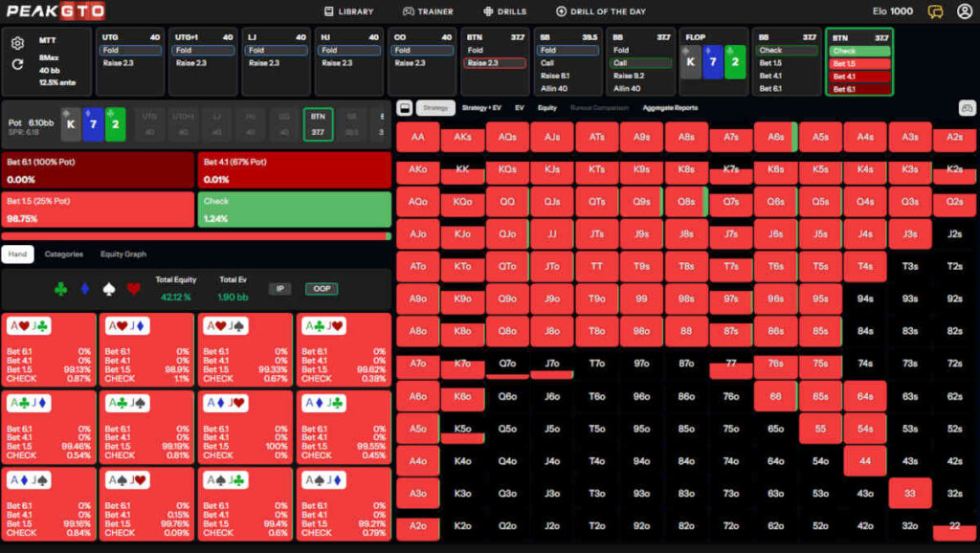Select Bet 4.1 (67% Pot) strategy box
This screenshot has width=980, height=553.
tap(295, 170)
